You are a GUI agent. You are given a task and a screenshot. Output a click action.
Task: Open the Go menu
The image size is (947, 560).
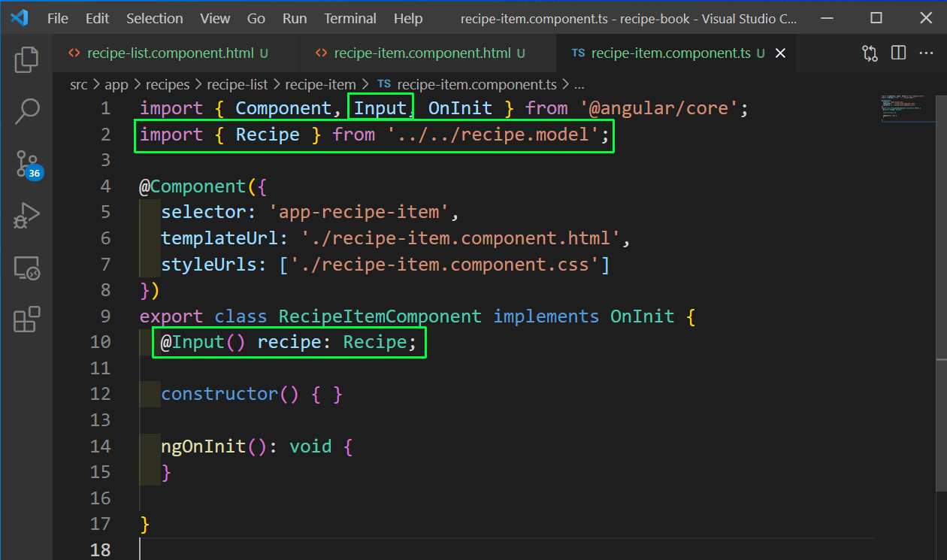tap(256, 18)
